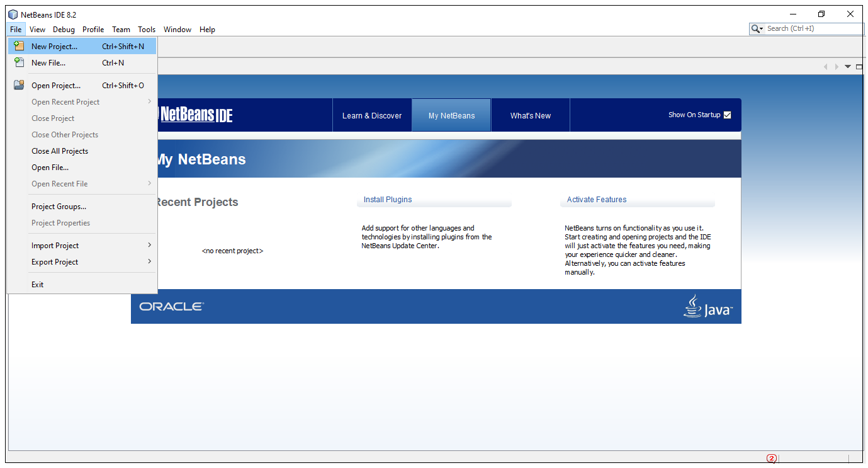Click the Install Plugins link
The height and width of the screenshot is (468, 868).
[388, 200]
